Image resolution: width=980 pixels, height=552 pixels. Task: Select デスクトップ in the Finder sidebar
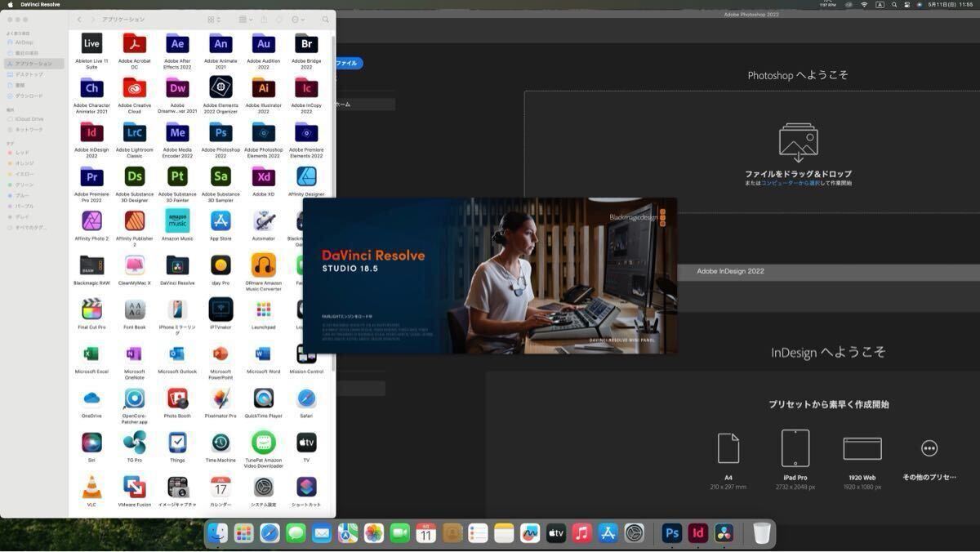click(29, 74)
